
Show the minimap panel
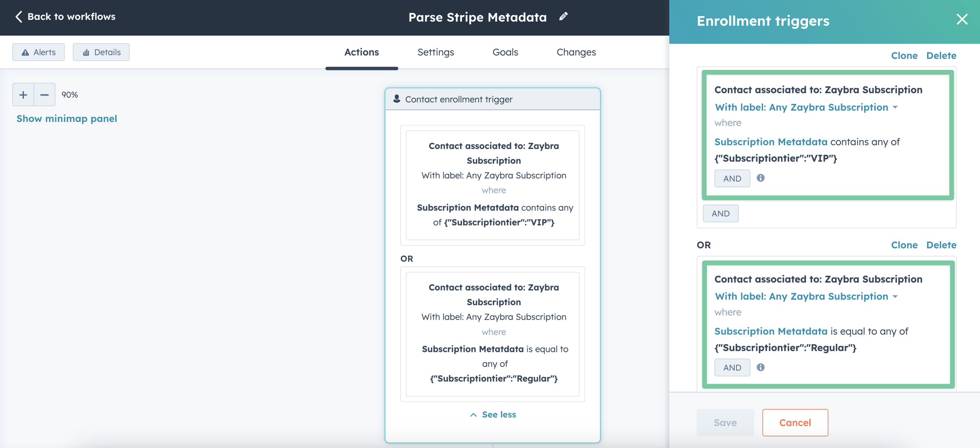coord(67,118)
